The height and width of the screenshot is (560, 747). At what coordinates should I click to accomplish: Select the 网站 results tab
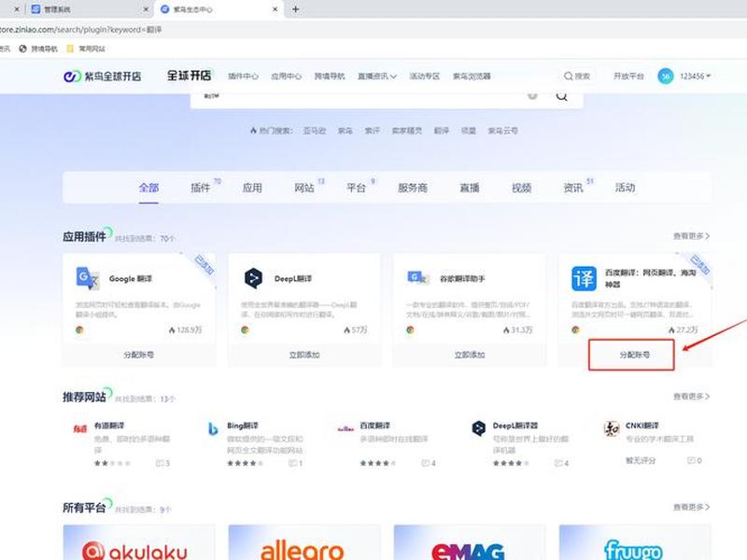pos(304,188)
